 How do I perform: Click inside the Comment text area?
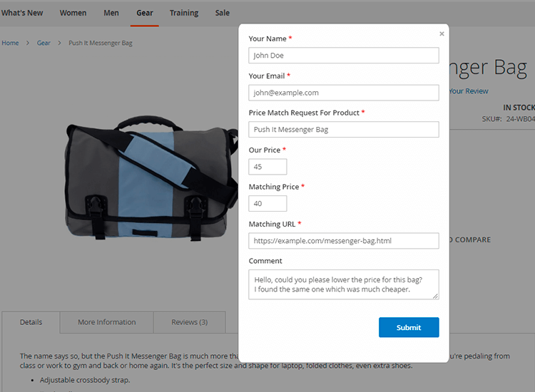(343, 284)
